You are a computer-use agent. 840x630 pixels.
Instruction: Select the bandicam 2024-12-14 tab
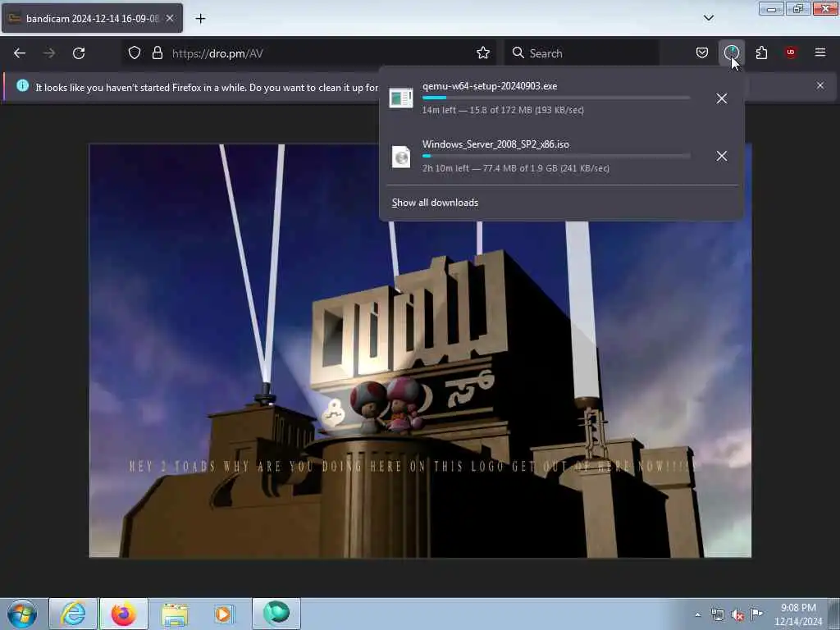click(92, 18)
